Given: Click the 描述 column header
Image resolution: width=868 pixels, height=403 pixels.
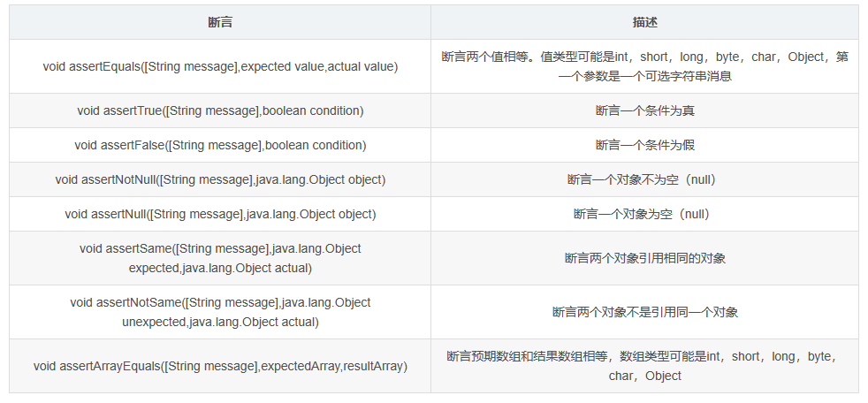Looking at the screenshot, I should click(645, 22).
